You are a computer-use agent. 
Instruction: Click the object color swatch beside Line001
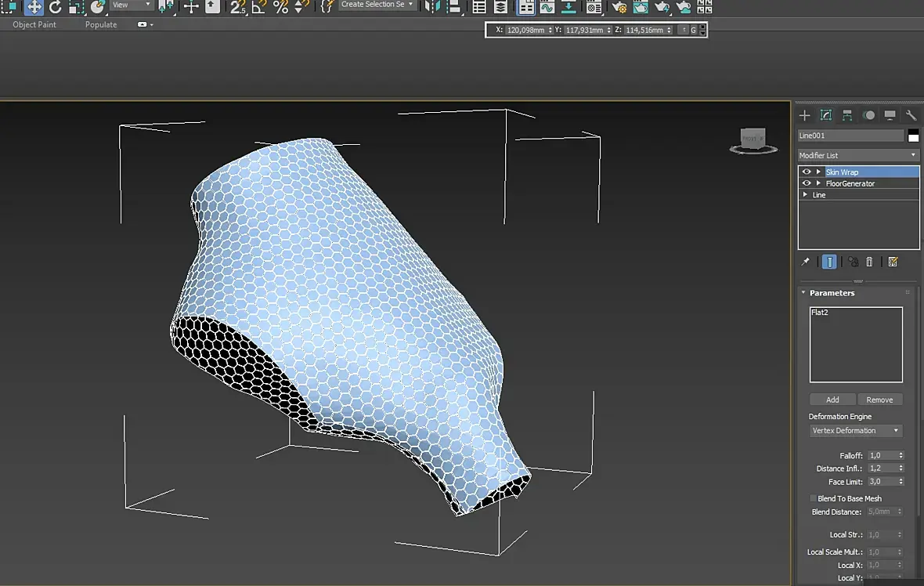pos(913,136)
